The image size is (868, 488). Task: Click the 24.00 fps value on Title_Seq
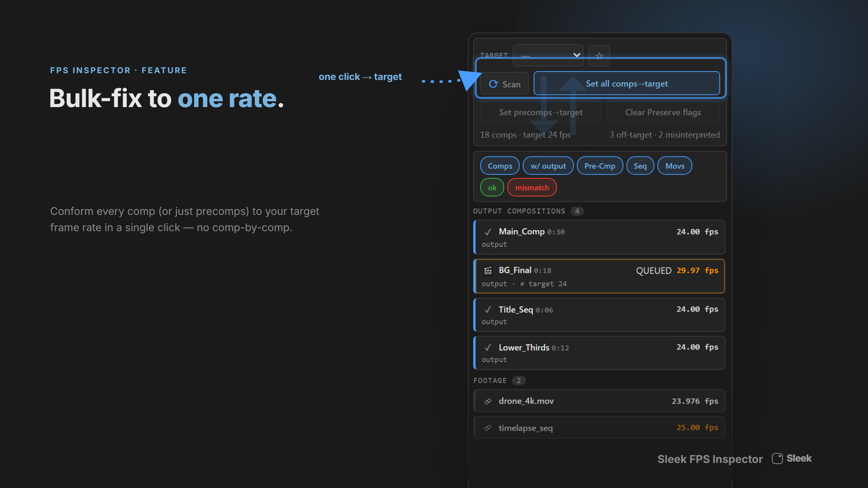[x=697, y=309]
